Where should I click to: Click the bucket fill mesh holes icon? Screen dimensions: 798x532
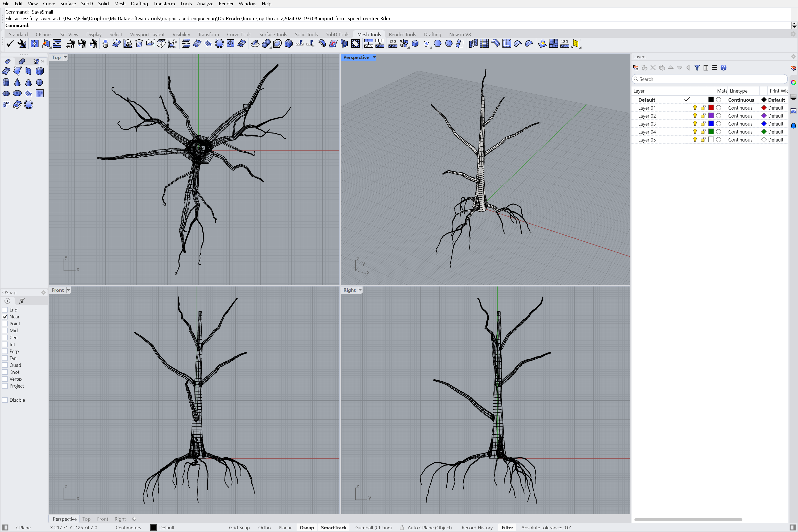tap(105, 44)
